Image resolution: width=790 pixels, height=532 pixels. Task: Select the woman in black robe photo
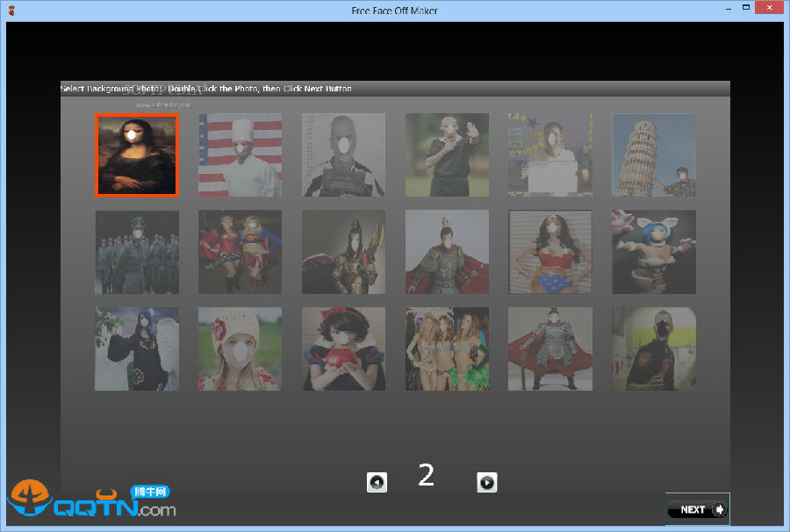click(137, 349)
